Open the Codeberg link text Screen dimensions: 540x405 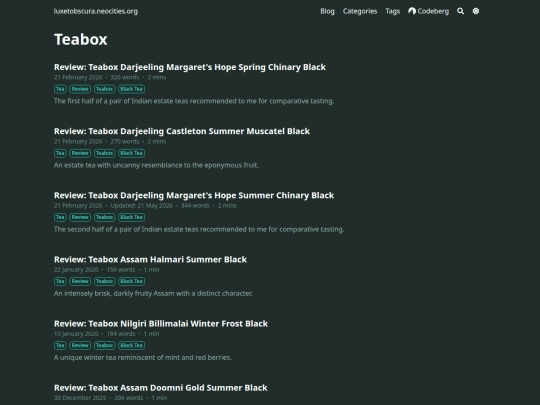[433, 11]
